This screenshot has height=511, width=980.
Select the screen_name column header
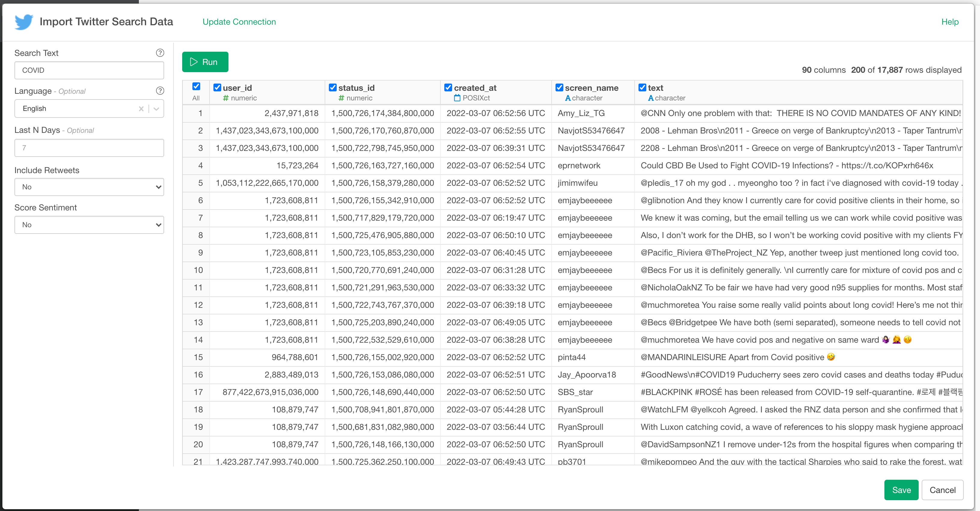click(x=592, y=88)
